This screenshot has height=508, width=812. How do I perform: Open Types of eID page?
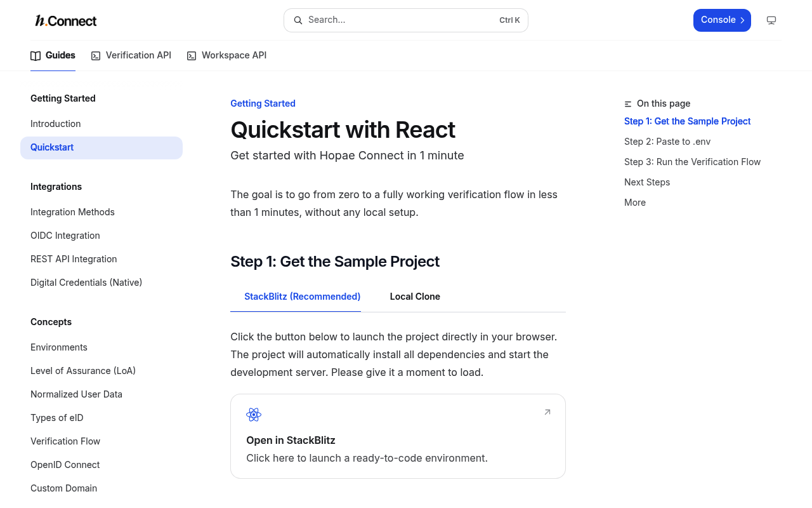(101, 418)
